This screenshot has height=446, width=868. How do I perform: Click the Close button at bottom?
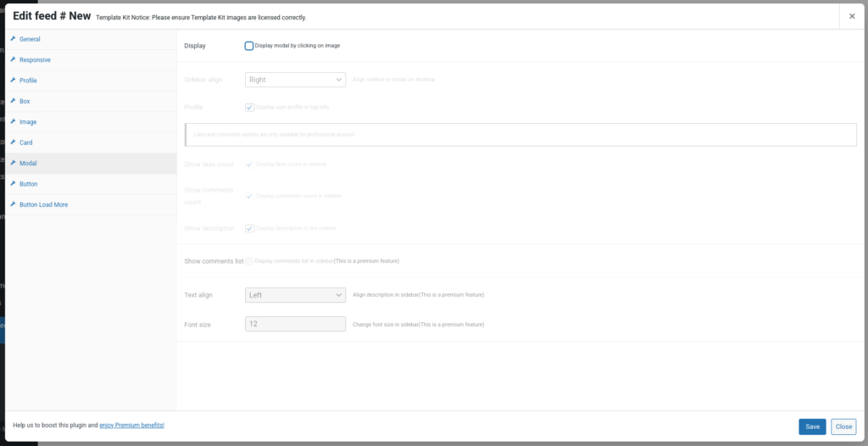[843, 426]
